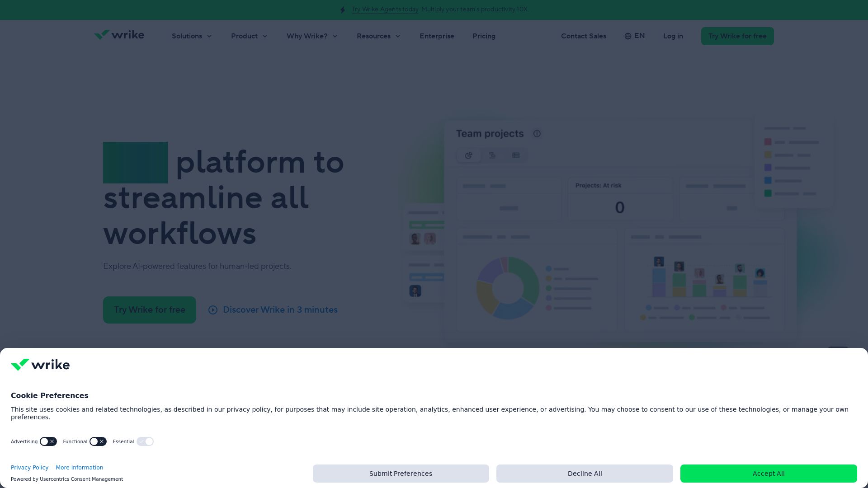The height and width of the screenshot is (488, 868).
Task: Enable the Functional cookies toggle
Action: [x=98, y=441]
